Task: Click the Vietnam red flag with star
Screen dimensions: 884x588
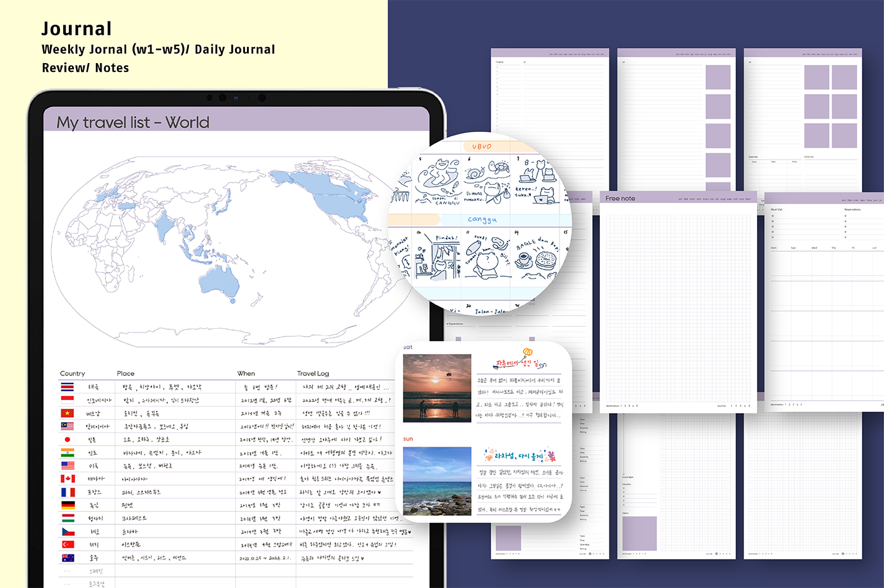Action: (x=67, y=413)
